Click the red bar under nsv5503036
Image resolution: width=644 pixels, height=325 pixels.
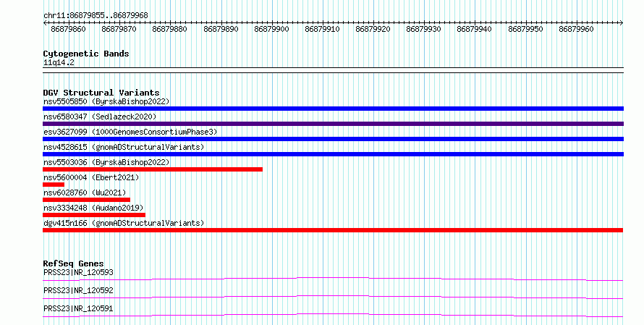point(153,169)
